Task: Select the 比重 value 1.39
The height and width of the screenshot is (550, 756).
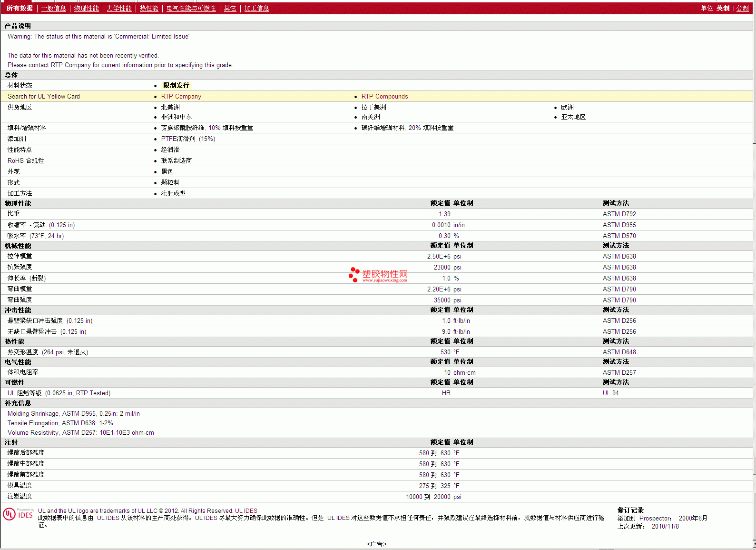Action: click(444, 214)
